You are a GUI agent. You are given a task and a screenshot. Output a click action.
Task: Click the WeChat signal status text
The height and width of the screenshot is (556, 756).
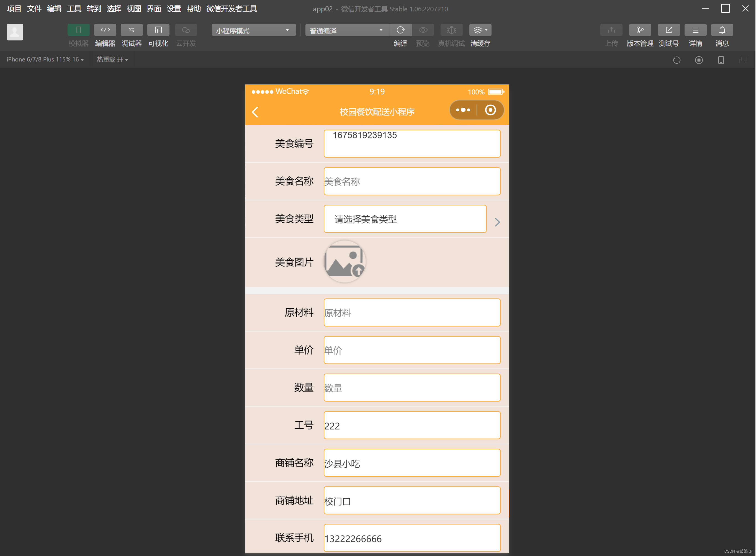(x=280, y=92)
